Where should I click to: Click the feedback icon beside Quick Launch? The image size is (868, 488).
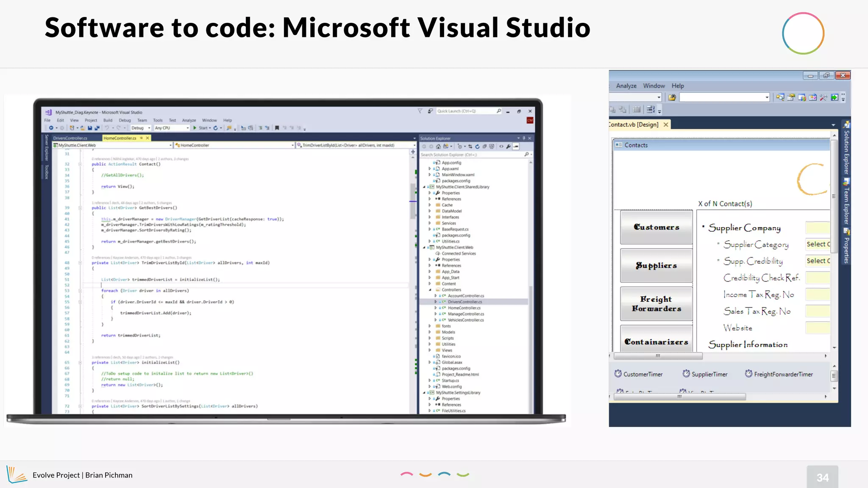(x=430, y=111)
